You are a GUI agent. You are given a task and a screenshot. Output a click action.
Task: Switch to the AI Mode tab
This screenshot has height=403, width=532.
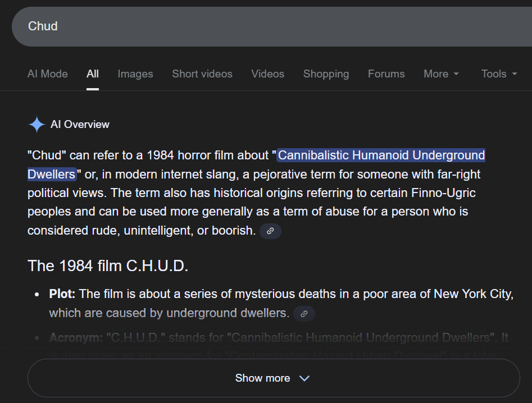click(x=48, y=74)
